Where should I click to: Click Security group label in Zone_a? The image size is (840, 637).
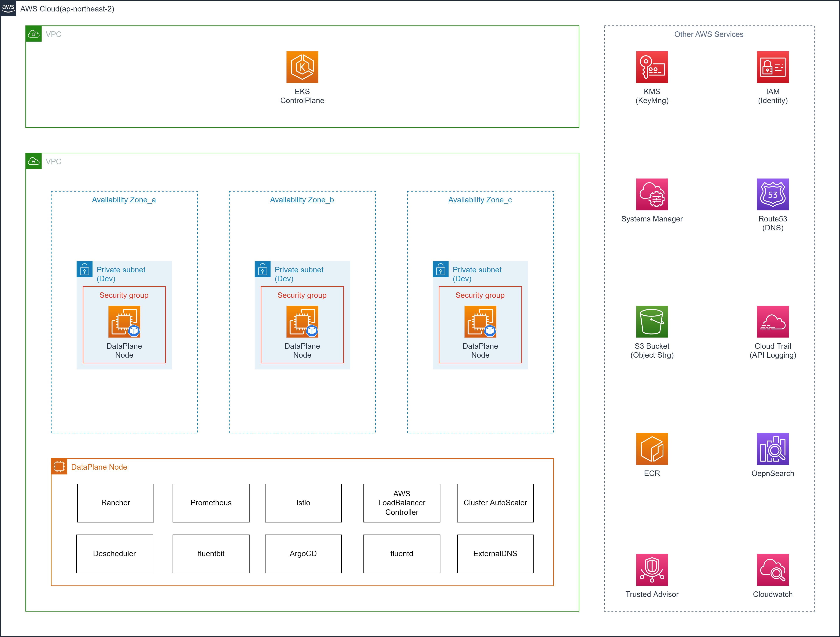coord(124,295)
